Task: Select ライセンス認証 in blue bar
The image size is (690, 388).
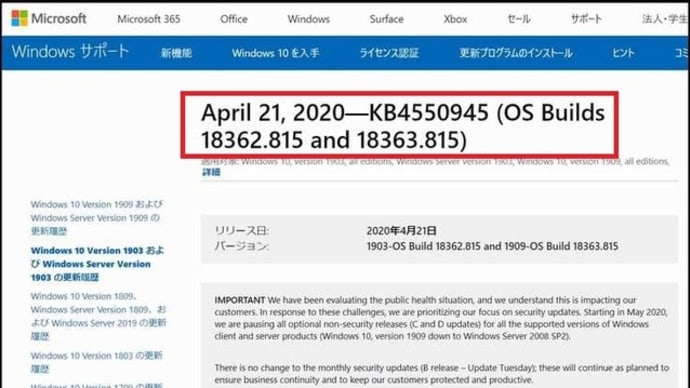Action: [389, 53]
